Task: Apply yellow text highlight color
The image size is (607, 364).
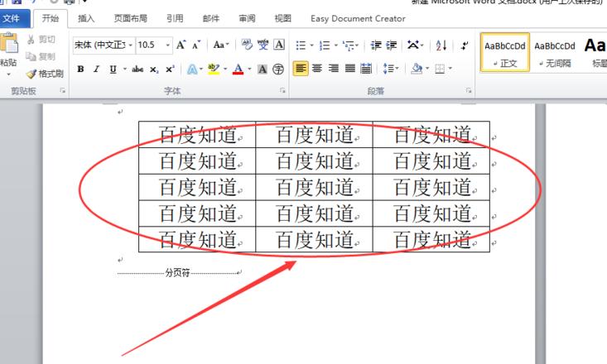Action: (x=214, y=69)
